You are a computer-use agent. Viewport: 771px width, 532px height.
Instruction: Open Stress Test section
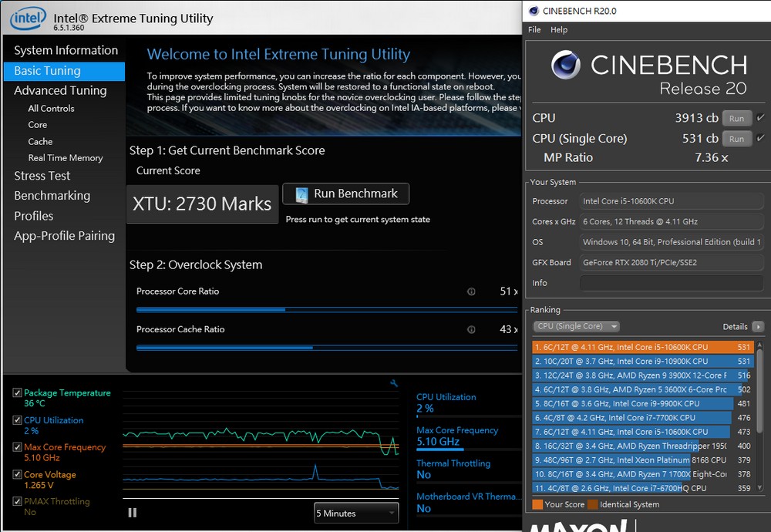pos(42,176)
